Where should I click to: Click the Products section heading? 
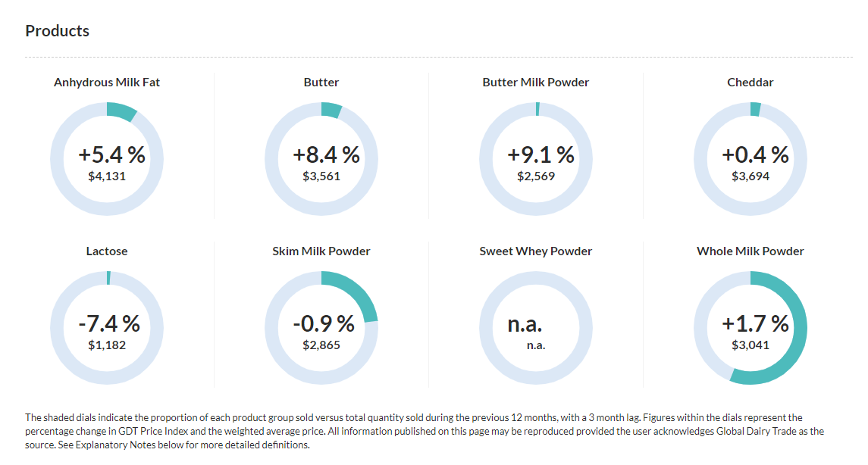tap(57, 31)
